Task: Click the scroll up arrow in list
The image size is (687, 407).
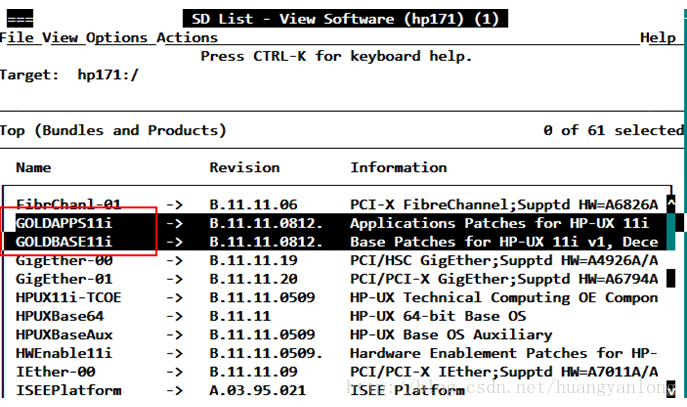Action: click(671, 204)
